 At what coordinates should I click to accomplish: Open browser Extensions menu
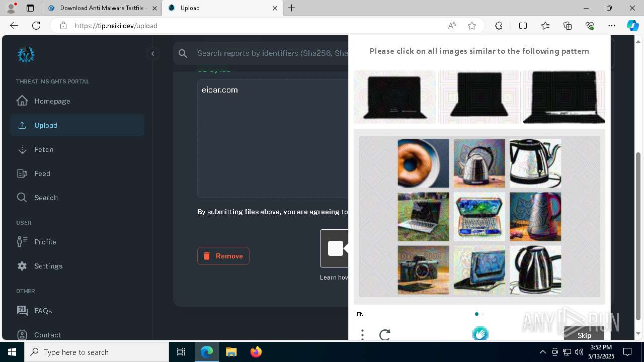tap(499, 26)
